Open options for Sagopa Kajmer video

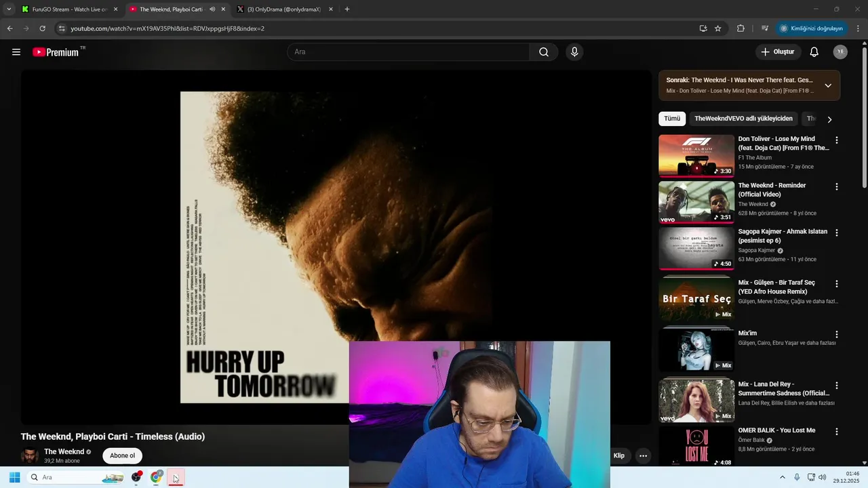pyautogui.click(x=836, y=232)
